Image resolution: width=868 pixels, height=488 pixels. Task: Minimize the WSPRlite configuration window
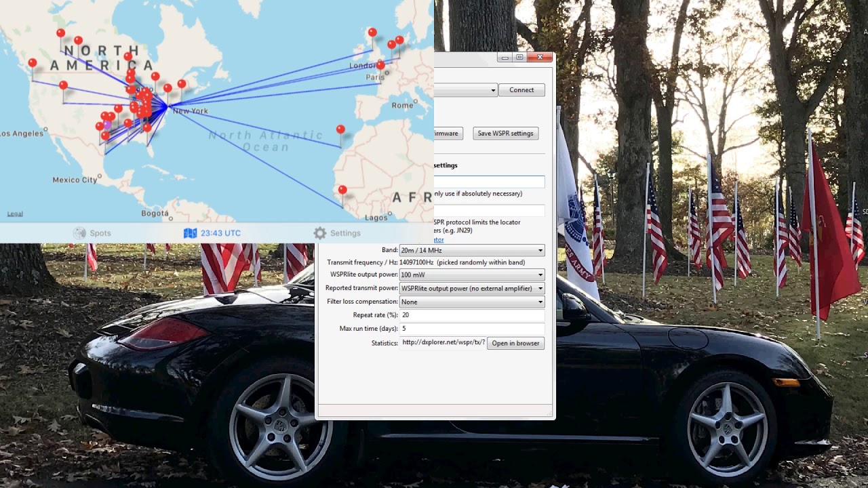(505, 58)
